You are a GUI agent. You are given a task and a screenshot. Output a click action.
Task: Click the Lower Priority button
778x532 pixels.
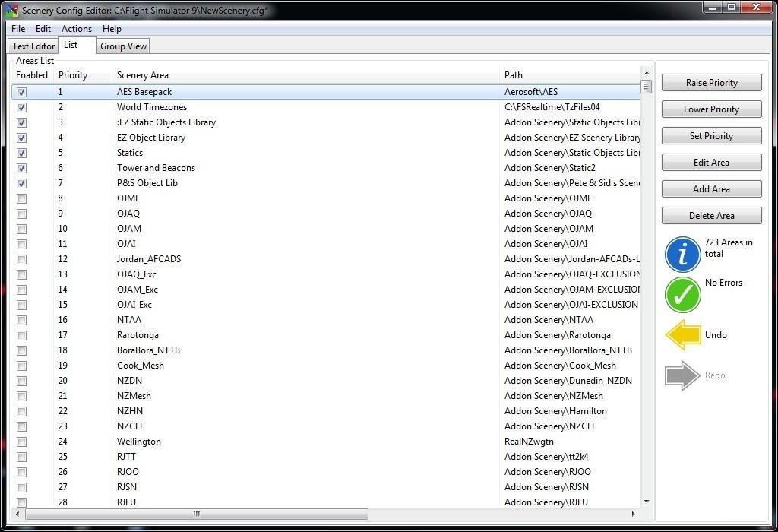(x=711, y=109)
